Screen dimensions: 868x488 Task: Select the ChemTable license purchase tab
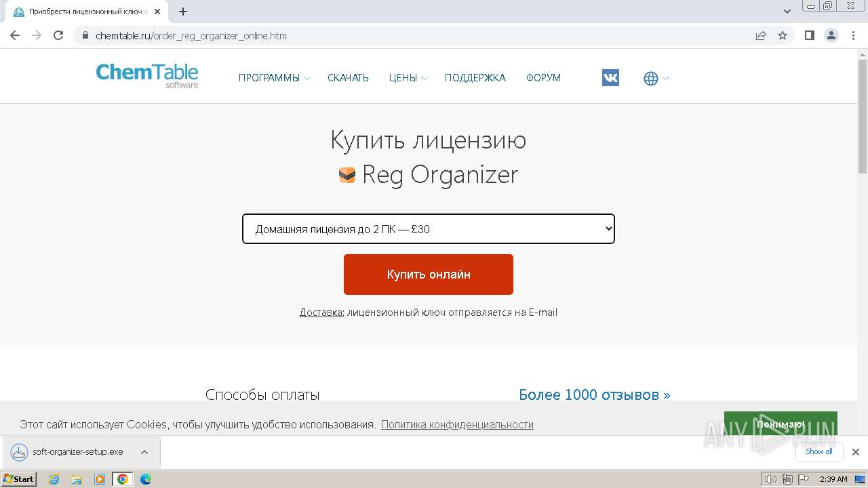coord(88,12)
